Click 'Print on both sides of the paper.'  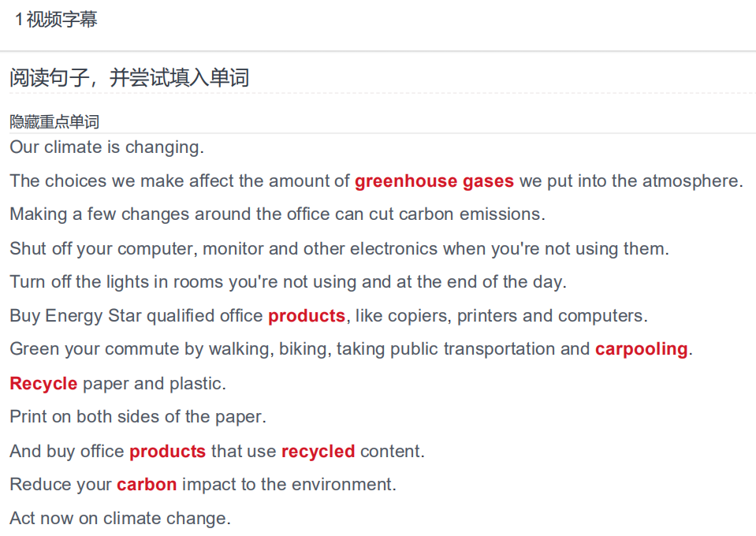click(138, 417)
